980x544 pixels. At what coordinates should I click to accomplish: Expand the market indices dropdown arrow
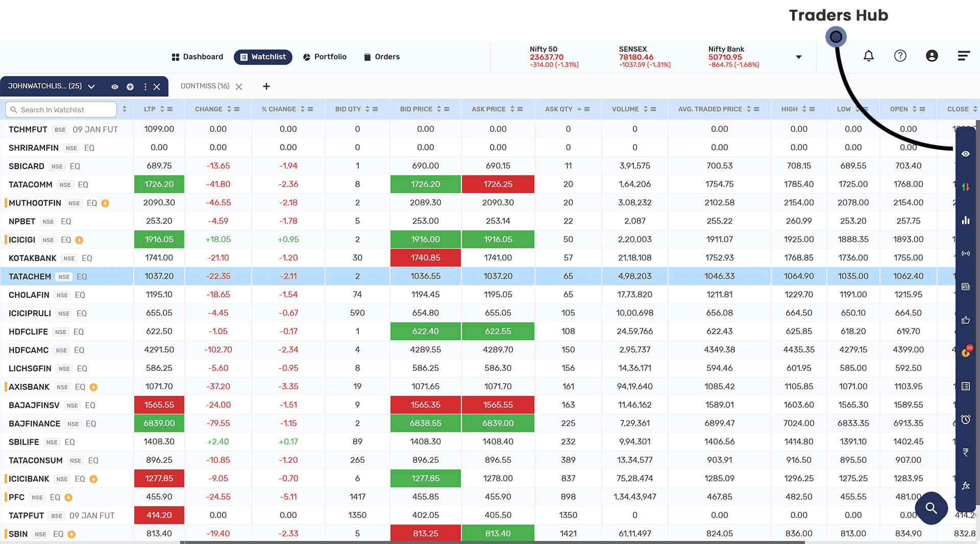799,57
